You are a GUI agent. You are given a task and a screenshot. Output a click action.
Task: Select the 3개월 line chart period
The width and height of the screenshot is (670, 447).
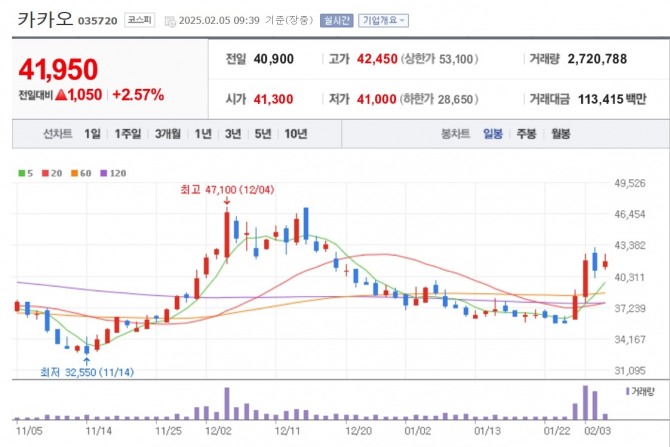[x=168, y=134]
